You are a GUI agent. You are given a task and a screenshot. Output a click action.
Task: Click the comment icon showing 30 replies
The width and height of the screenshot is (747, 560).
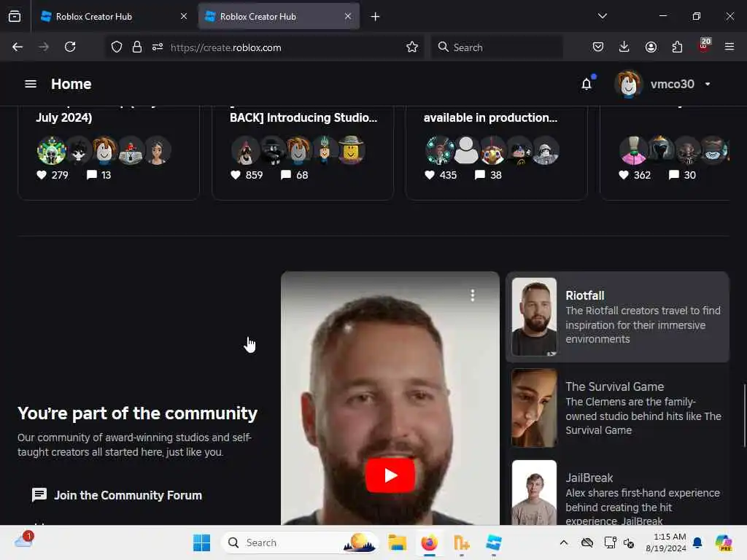[x=673, y=175]
